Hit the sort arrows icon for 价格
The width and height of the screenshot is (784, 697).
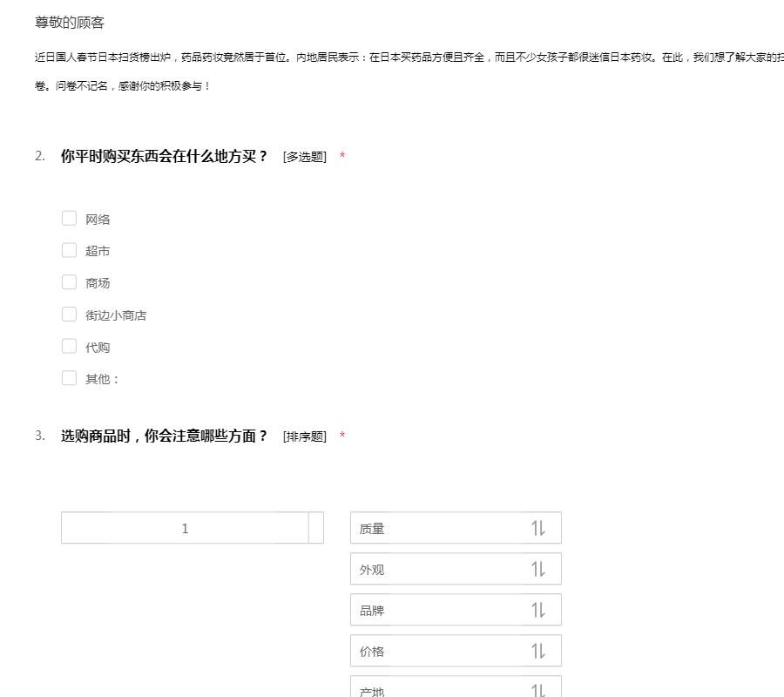click(538, 651)
